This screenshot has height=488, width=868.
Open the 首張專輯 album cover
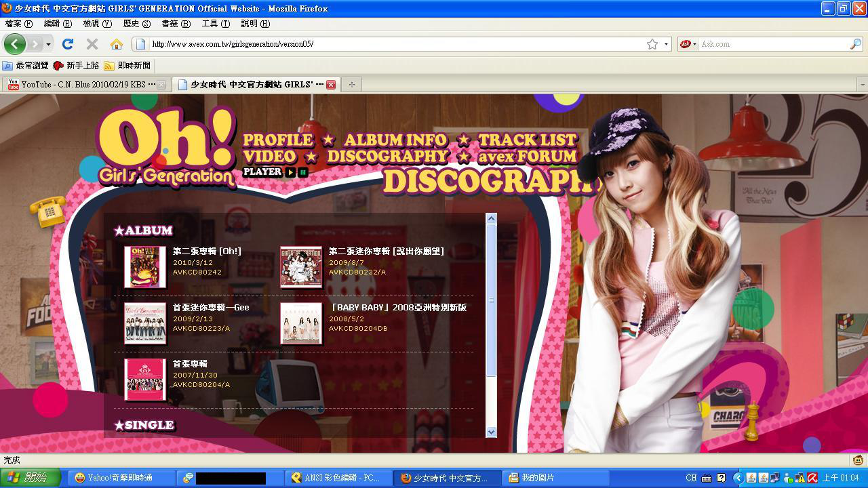tap(145, 380)
